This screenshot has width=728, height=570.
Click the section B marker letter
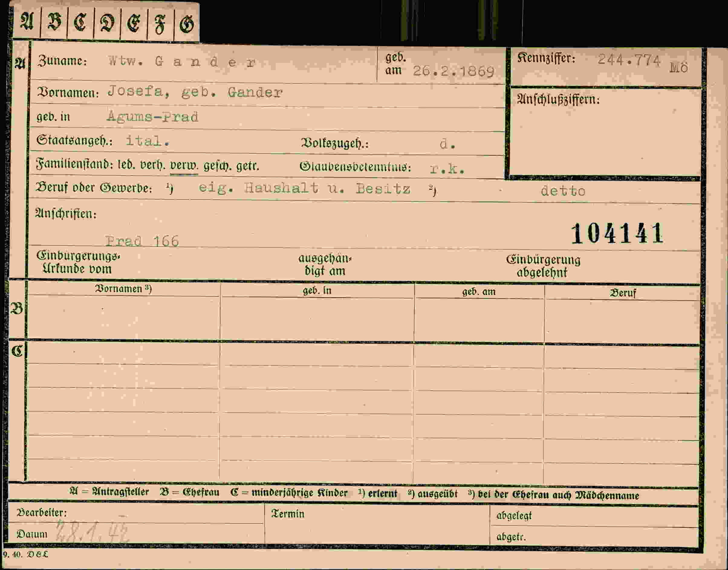click(x=17, y=308)
